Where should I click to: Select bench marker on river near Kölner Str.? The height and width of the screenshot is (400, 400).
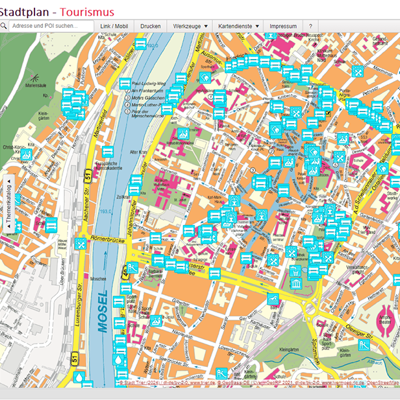coord(141,44)
